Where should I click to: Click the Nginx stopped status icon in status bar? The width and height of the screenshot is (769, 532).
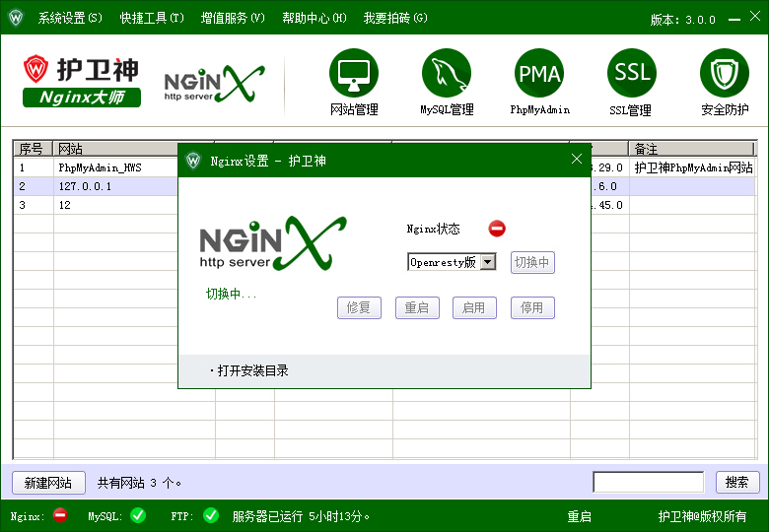pyautogui.click(x=60, y=515)
